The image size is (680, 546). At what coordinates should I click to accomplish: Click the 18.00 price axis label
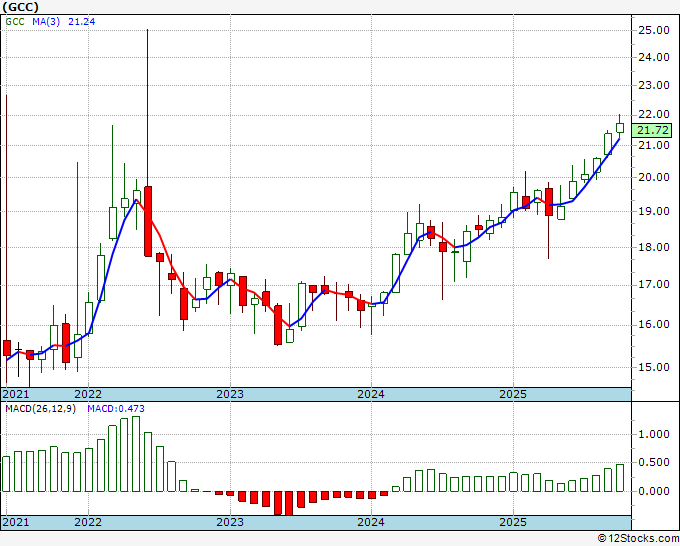[653, 248]
